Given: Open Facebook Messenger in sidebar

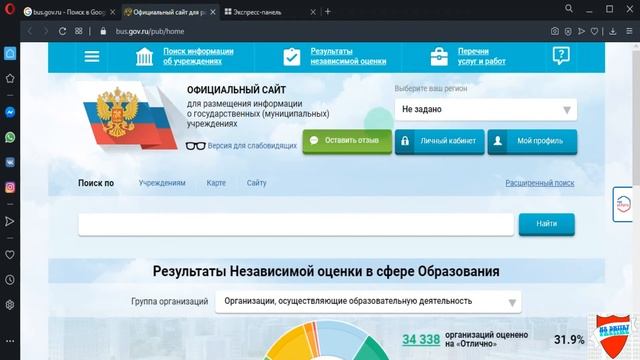Looking at the screenshot, I should 10,112.
